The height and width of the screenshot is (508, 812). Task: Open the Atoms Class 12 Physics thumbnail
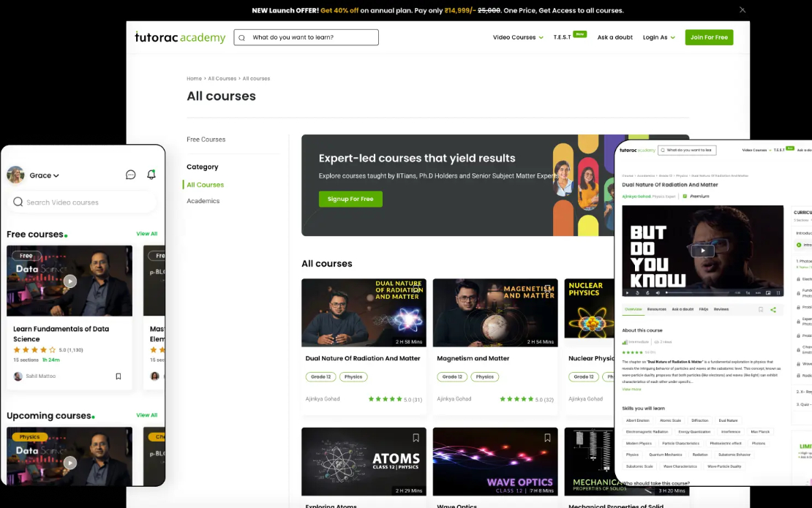[x=364, y=461]
